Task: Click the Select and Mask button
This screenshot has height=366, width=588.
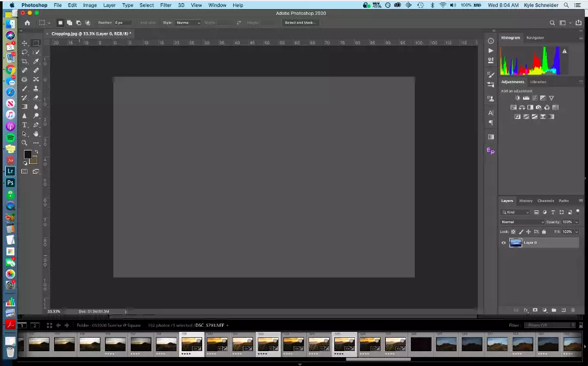Action: [x=299, y=23]
